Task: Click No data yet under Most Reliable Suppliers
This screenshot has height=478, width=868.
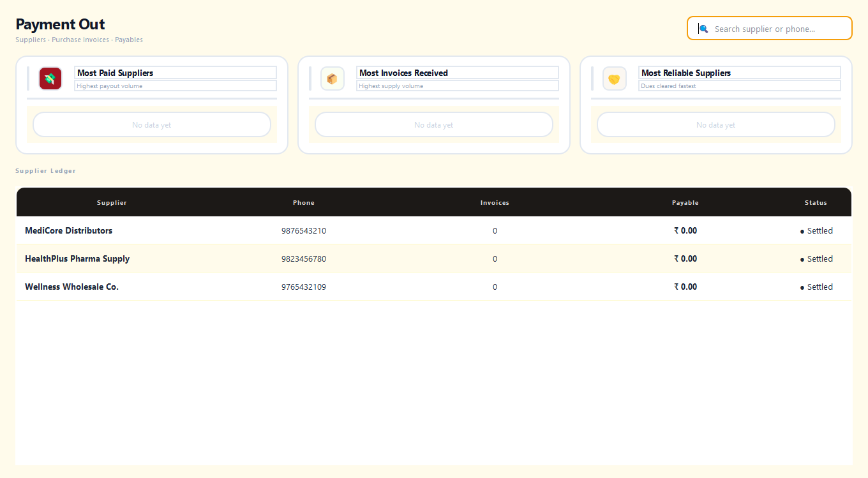Action: coord(716,124)
